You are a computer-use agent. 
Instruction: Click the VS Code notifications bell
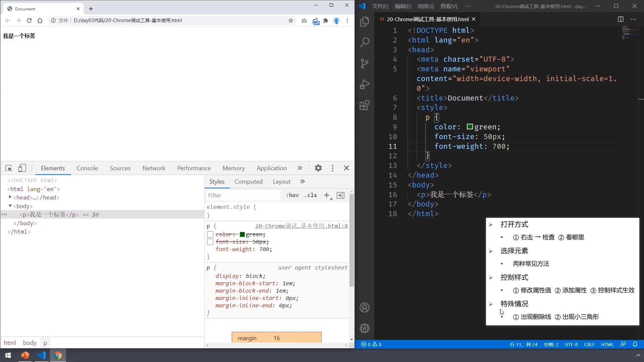(x=635, y=344)
